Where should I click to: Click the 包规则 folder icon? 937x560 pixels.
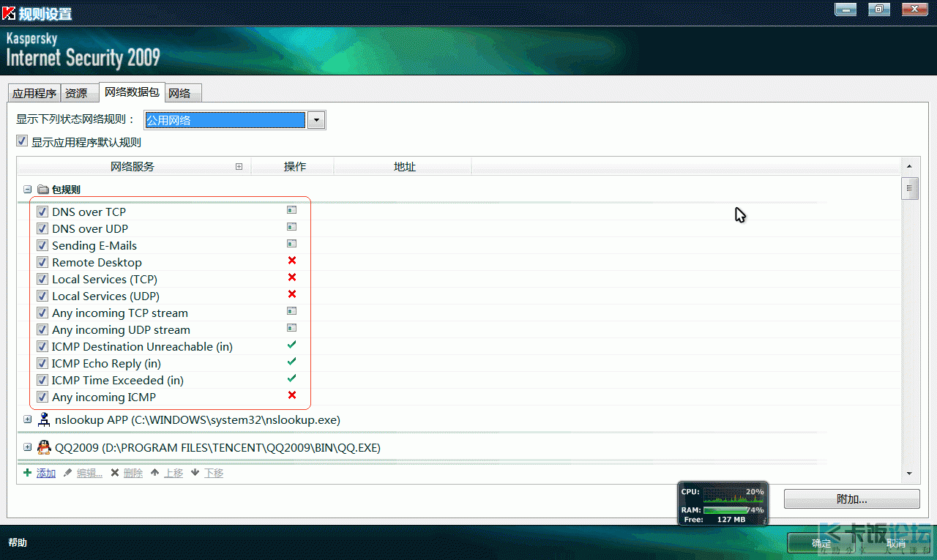tap(42, 190)
